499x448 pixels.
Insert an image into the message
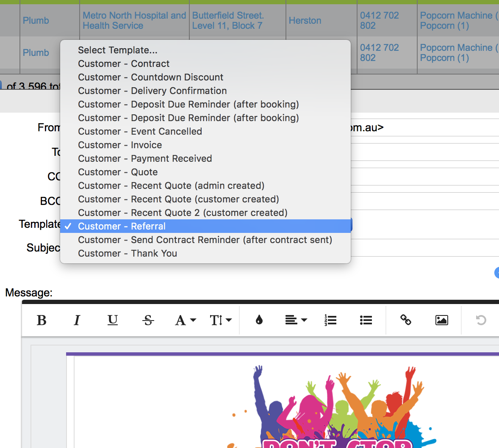click(441, 321)
